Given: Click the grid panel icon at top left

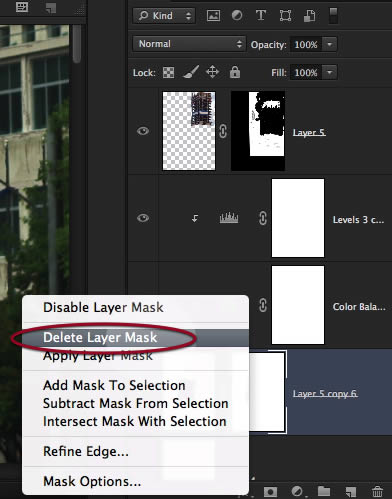Looking at the screenshot, I should [22, 7].
